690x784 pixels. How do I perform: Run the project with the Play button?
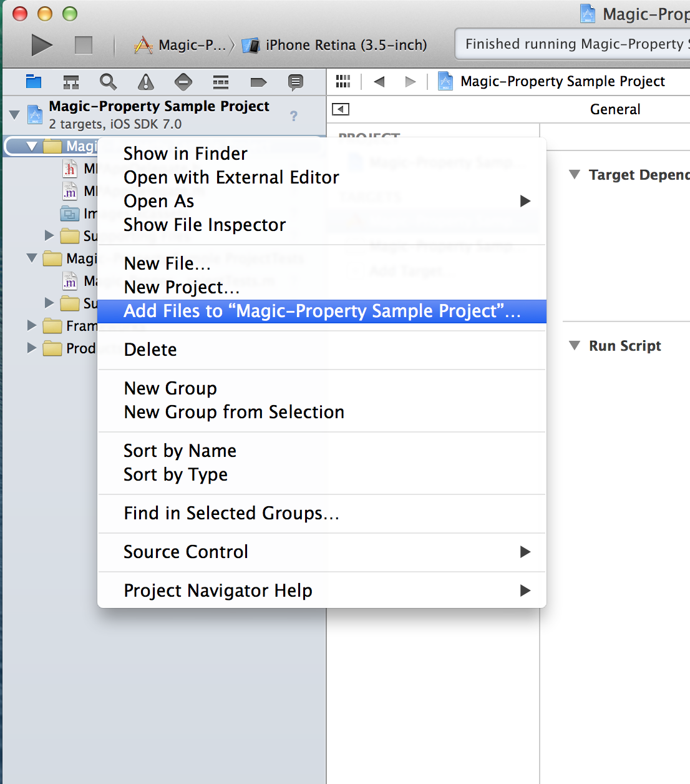click(42, 45)
